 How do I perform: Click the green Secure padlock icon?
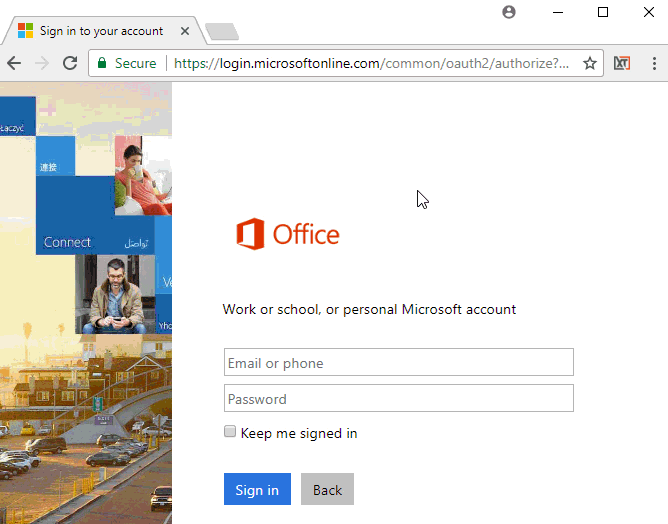click(x=101, y=63)
